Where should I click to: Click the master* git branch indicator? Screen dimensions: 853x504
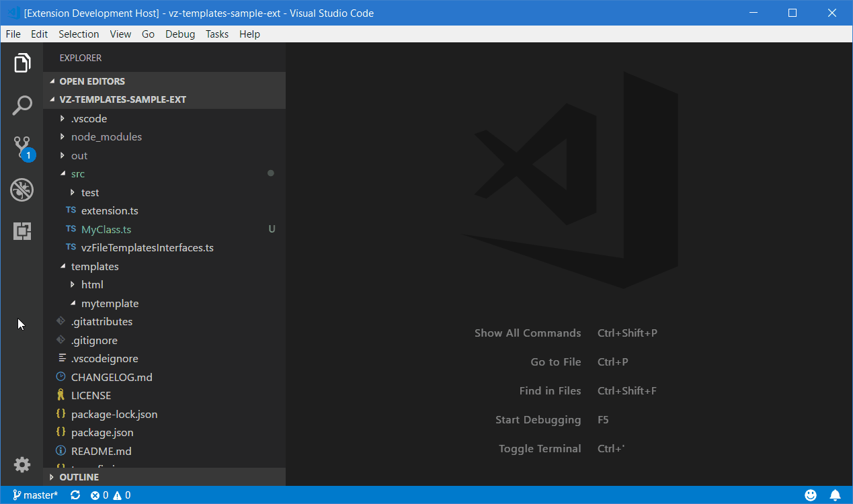(x=35, y=495)
